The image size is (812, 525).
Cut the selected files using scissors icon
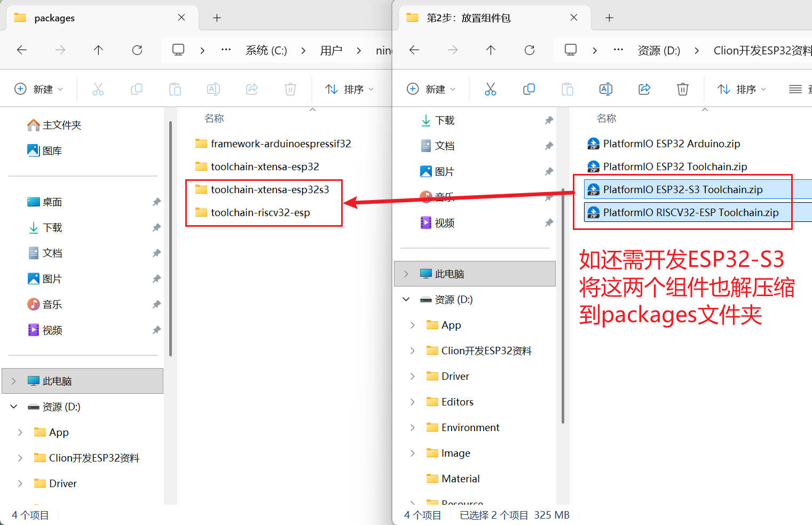(x=491, y=89)
